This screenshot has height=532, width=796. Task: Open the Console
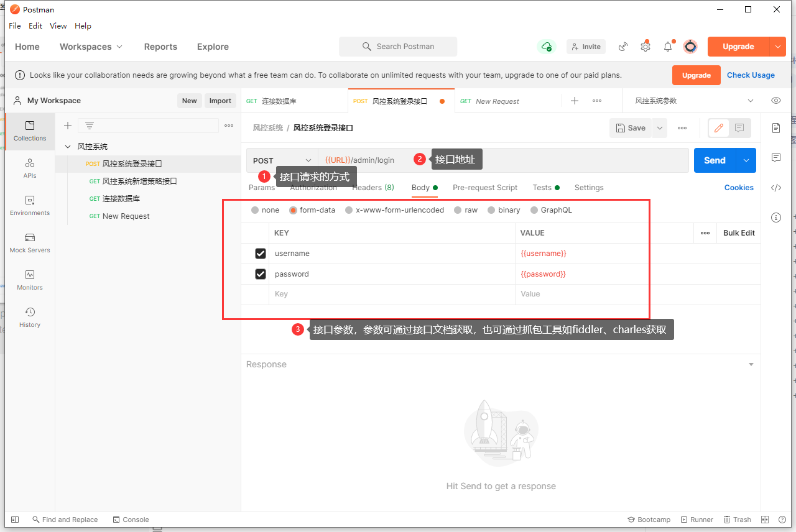[131, 519]
